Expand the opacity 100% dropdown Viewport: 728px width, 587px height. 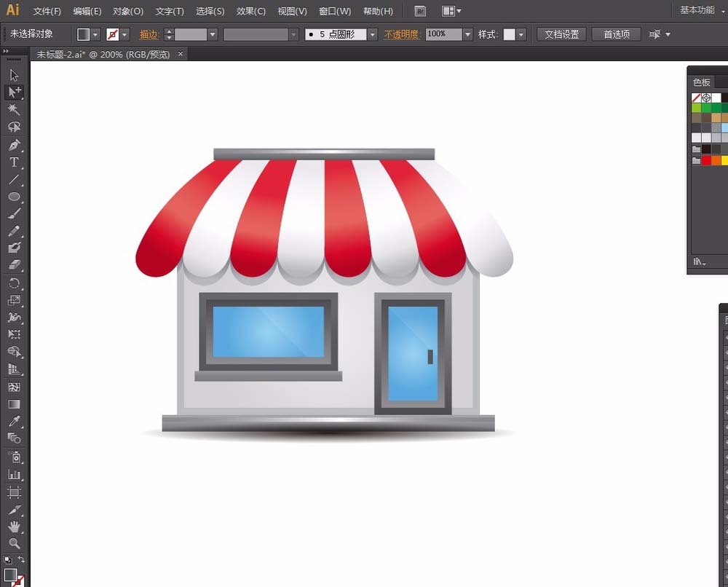click(468, 34)
